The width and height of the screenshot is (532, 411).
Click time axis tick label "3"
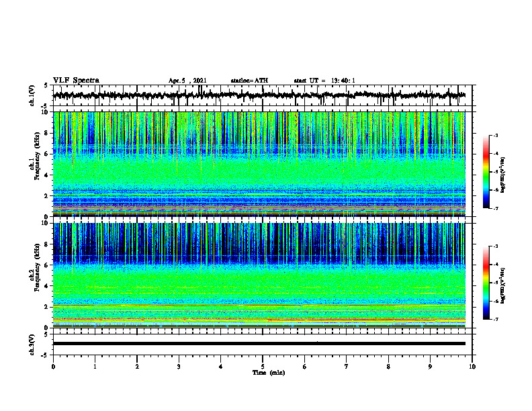(x=179, y=367)
